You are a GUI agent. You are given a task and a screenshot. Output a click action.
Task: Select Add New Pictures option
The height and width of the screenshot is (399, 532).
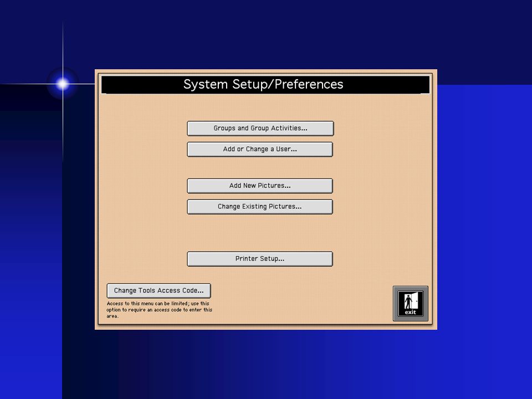tap(260, 186)
